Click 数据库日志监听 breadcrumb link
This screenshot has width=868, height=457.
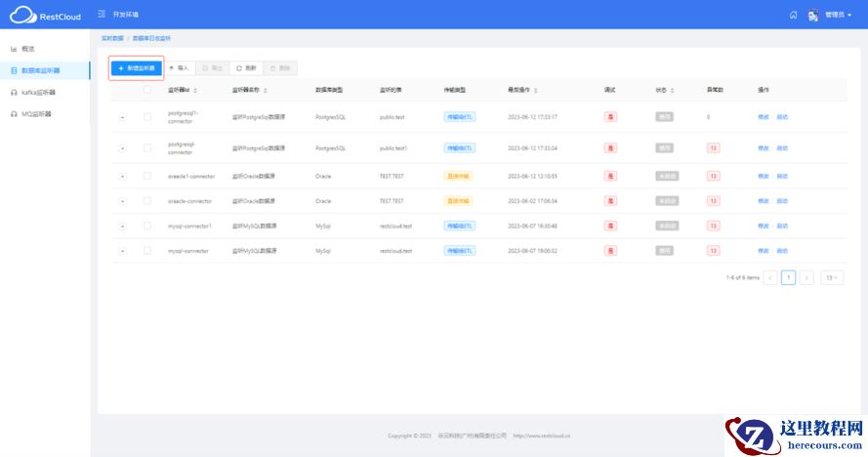[151, 38]
